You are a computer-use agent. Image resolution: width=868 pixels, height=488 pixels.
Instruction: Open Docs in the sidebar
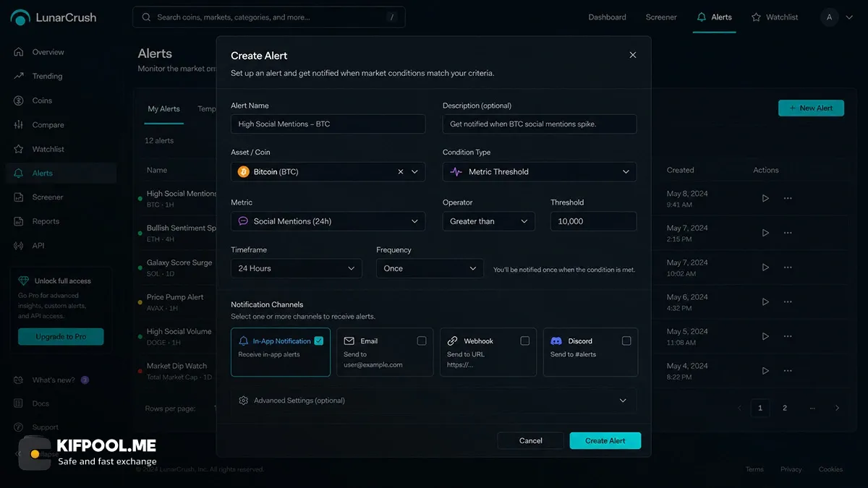41,403
